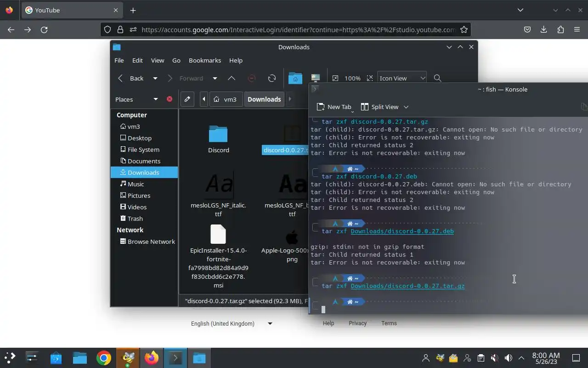Navigate to the vm3 path button
The image size is (588, 368).
pos(226,99)
